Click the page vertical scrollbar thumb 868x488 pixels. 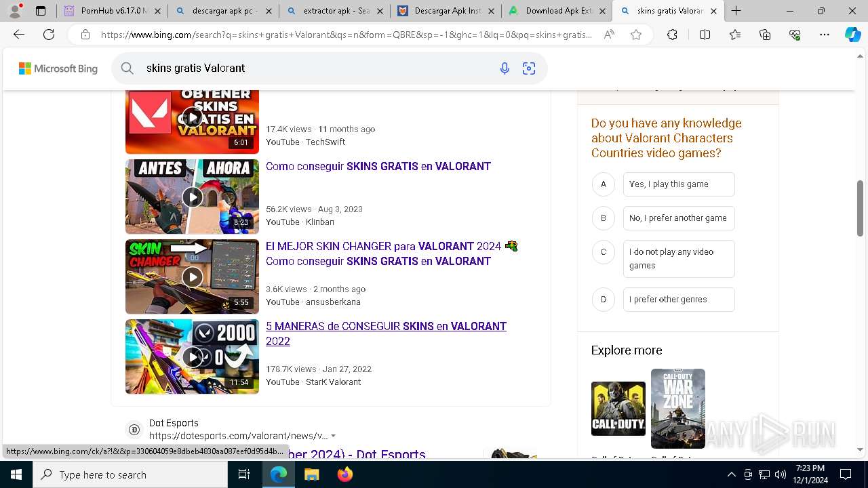861,208
